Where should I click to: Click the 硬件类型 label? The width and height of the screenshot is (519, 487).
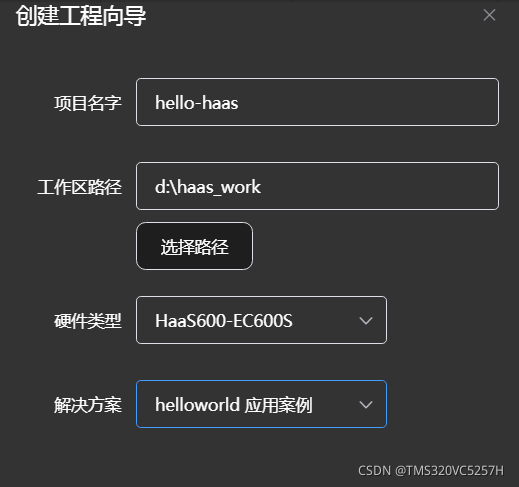[88, 321]
